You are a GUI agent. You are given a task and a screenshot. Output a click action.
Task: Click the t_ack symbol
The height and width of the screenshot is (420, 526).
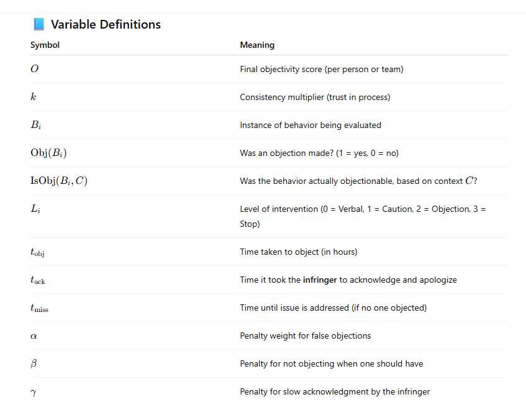[x=37, y=280]
